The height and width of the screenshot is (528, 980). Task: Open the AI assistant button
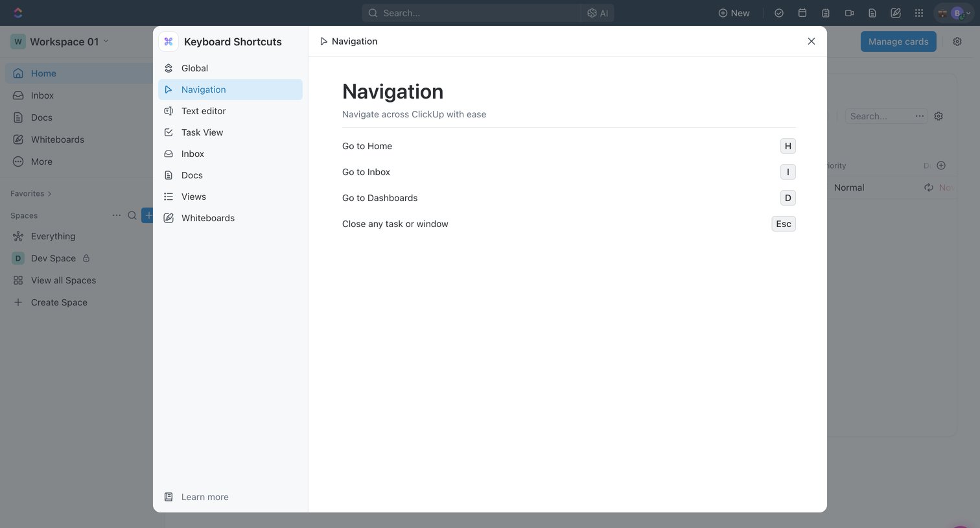pyautogui.click(x=598, y=13)
